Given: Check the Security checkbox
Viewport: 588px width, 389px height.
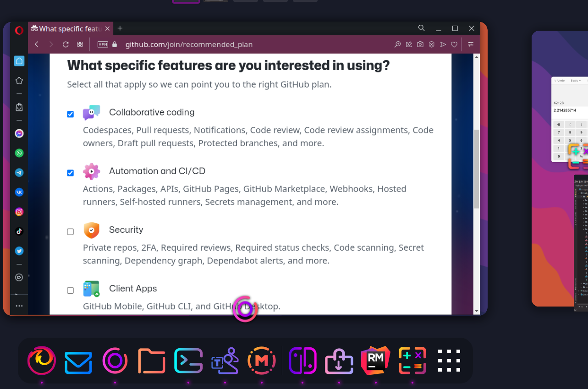Looking at the screenshot, I should click(70, 231).
